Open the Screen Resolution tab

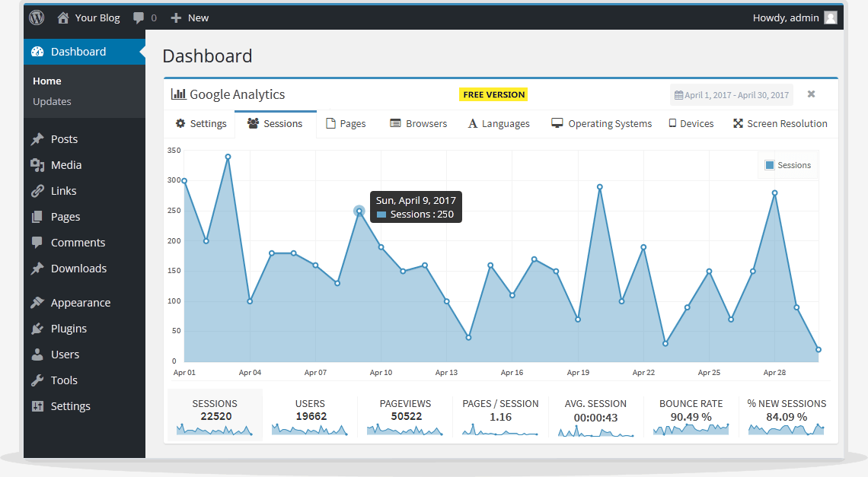pyautogui.click(x=780, y=123)
